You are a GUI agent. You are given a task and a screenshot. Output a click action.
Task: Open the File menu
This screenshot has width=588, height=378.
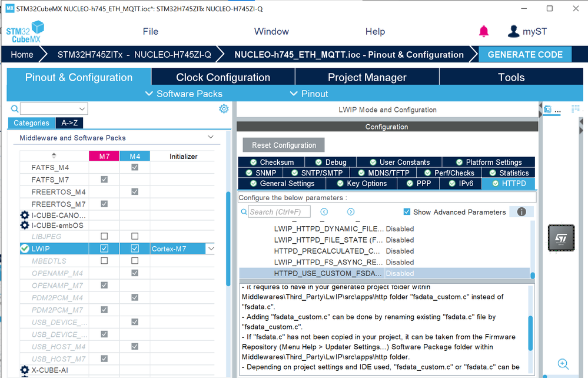tap(150, 32)
